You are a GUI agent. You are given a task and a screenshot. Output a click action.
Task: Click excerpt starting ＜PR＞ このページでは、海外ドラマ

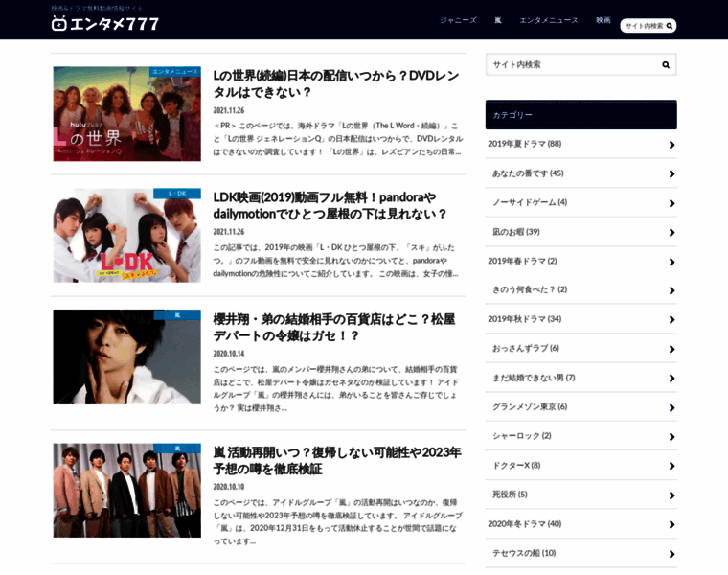(x=337, y=139)
